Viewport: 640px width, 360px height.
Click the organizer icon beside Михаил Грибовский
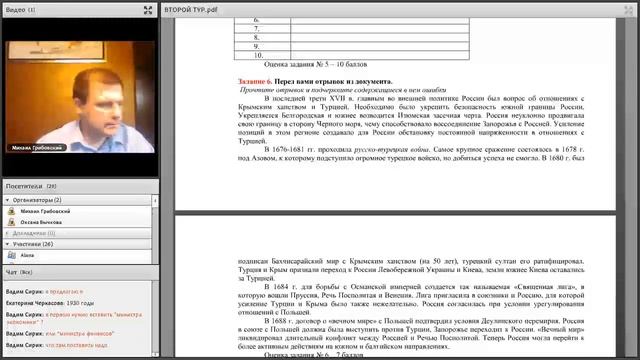click(x=11, y=211)
